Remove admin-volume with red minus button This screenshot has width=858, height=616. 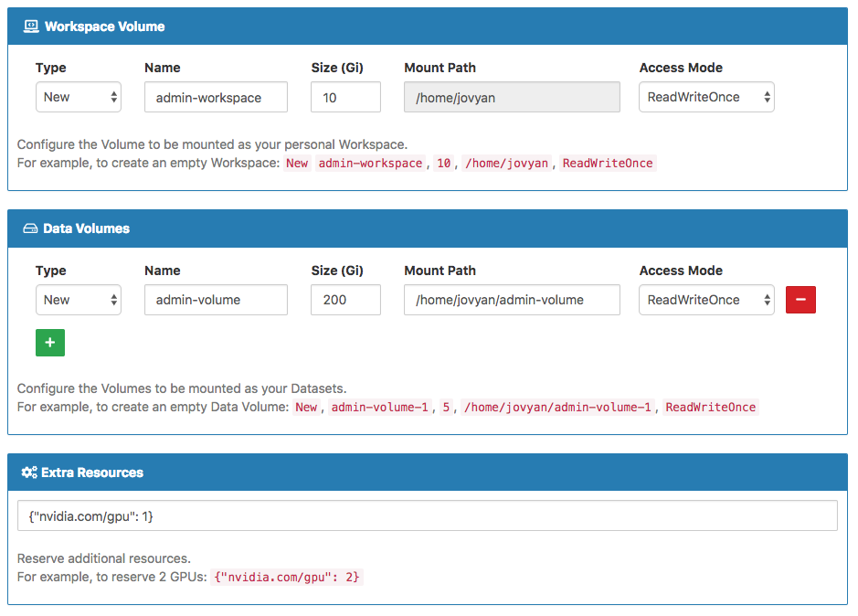[x=800, y=300]
